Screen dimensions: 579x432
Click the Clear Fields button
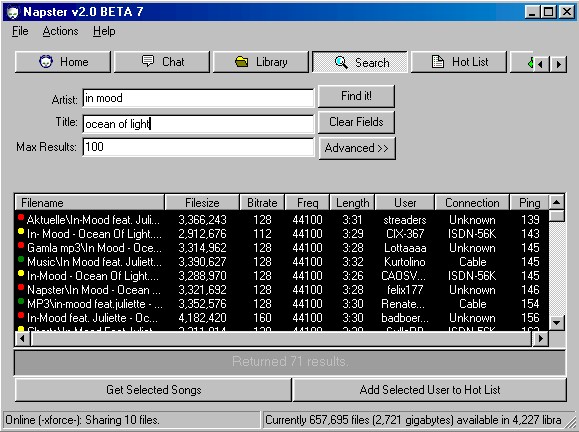click(356, 122)
